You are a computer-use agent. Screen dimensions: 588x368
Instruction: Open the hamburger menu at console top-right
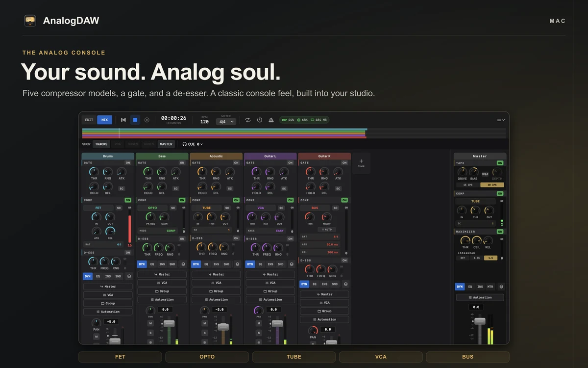click(x=500, y=120)
